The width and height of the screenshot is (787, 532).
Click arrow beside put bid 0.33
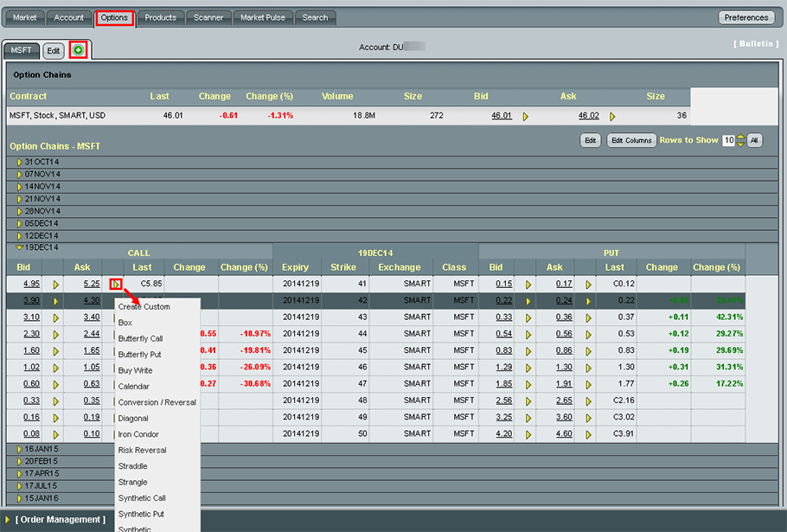528,318
